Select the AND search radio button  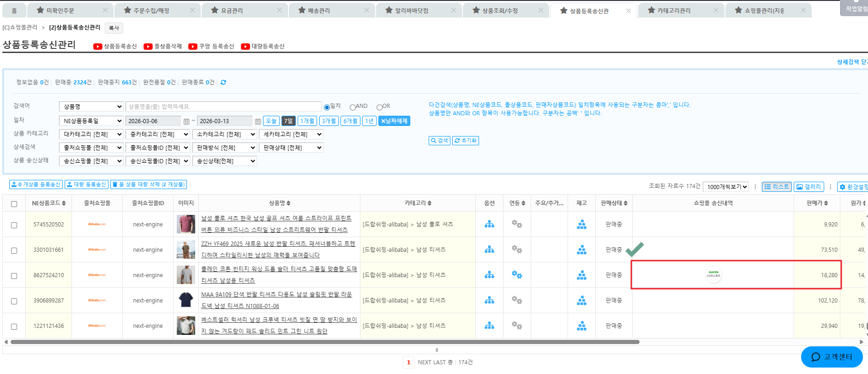pos(353,107)
